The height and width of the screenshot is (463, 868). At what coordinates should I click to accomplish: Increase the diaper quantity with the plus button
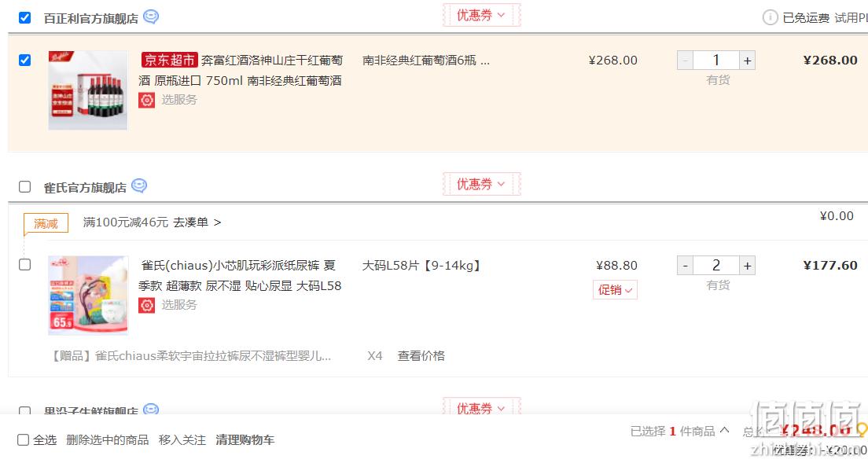click(x=748, y=266)
